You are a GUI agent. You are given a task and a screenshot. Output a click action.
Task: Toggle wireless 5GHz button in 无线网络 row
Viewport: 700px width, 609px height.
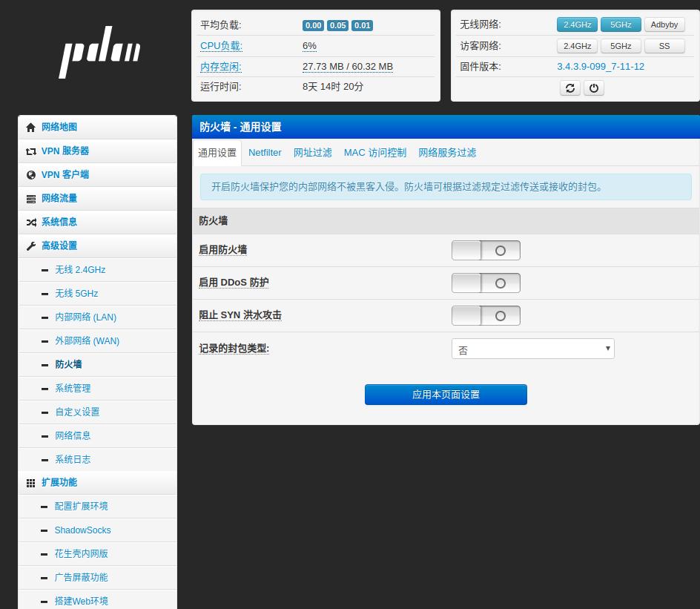621,24
